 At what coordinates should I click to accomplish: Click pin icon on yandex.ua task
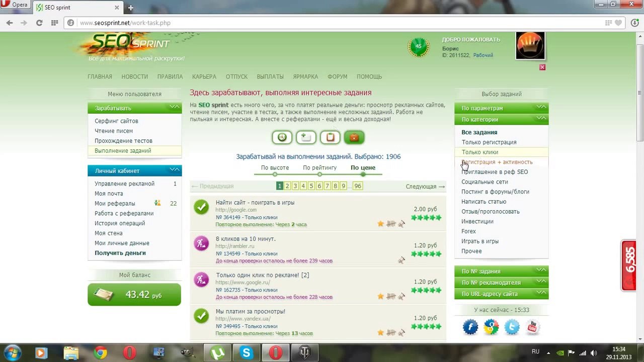coord(401,333)
